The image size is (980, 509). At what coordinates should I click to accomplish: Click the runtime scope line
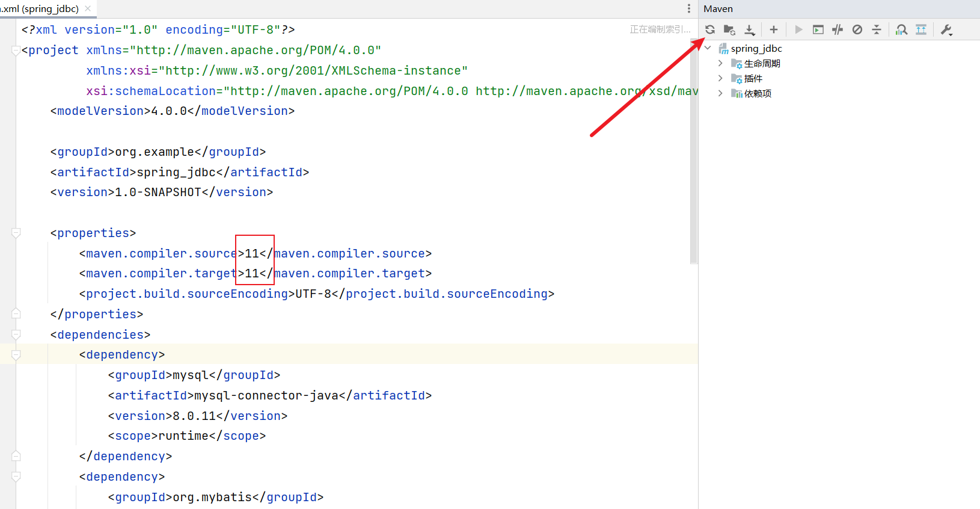coord(187,436)
